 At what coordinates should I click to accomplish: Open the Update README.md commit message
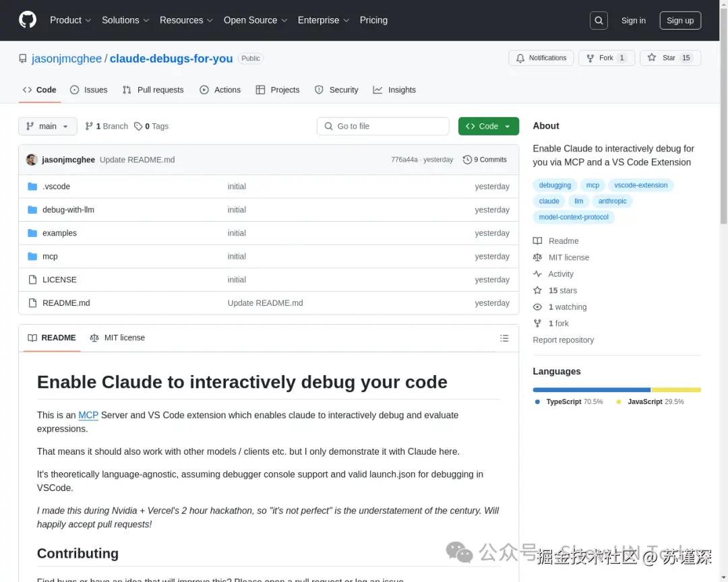coord(137,160)
